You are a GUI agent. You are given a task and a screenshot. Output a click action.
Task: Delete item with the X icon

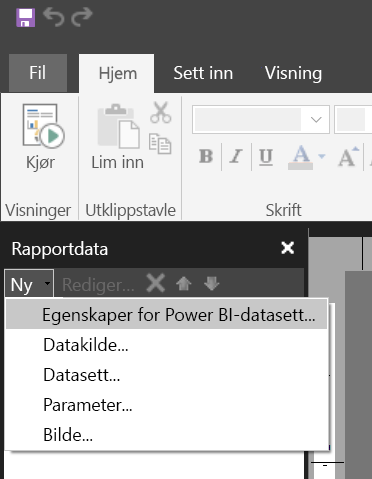(x=156, y=284)
